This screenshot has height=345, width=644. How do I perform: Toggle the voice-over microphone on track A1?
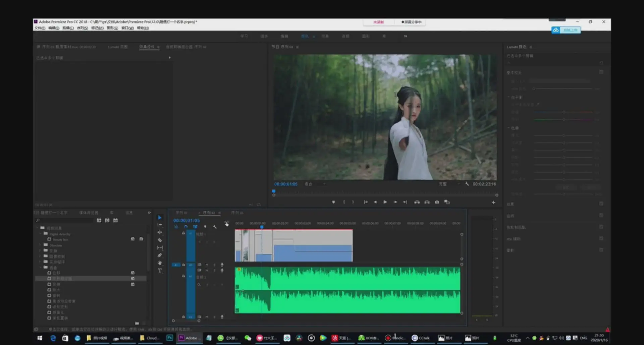(222, 265)
